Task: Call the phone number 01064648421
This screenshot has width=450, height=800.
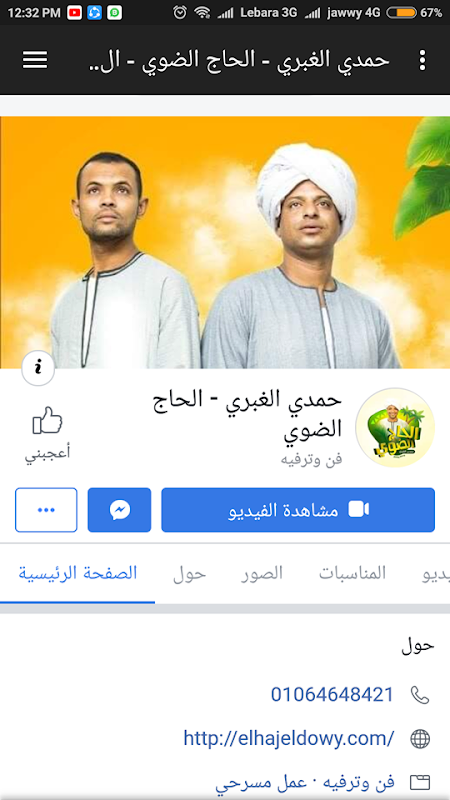Action: point(332,695)
